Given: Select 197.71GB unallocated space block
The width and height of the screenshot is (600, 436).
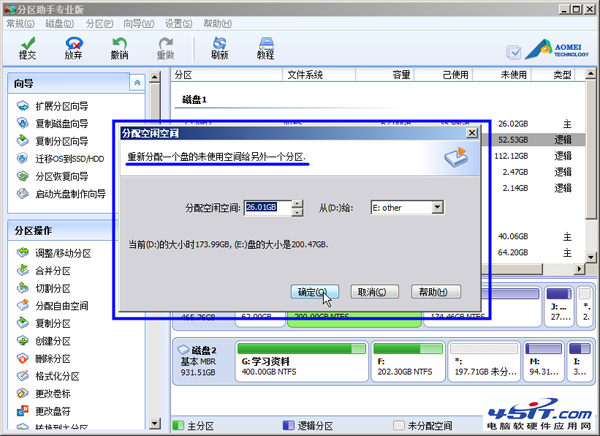Looking at the screenshot, I should coord(484,361).
